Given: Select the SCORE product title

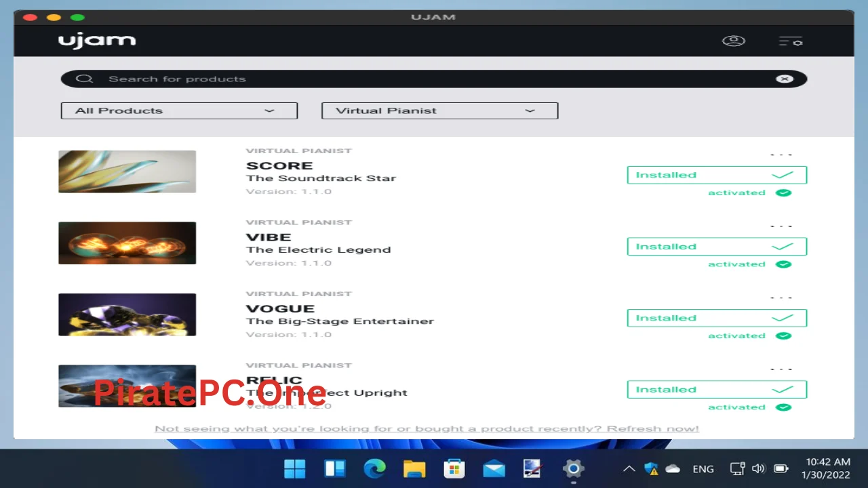Looking at the screenshot, I should [279, 165].
